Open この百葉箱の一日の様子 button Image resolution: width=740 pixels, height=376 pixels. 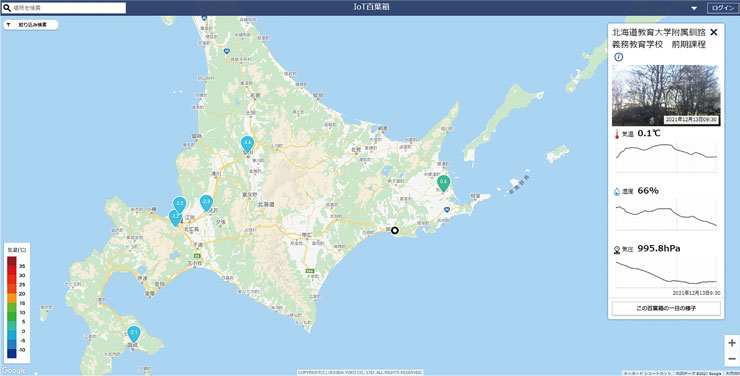(x=666, y=309)
